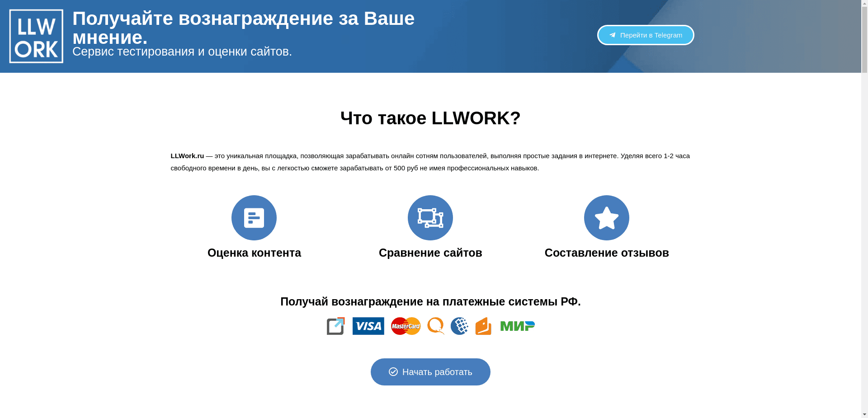Click the Перейти в Telegram button

pos(646,35)
